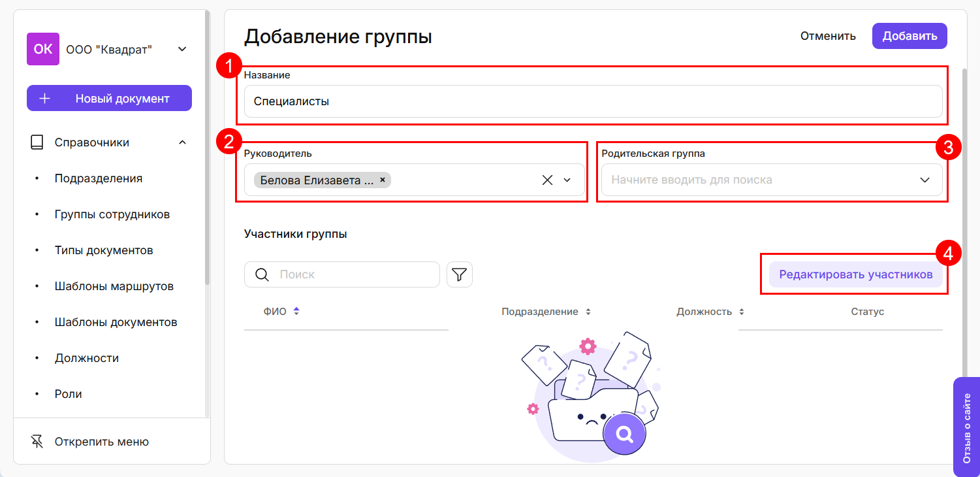
Task: Sort by Подразделение column arrows
Action: pyautogui.click(x=588, y=312)
